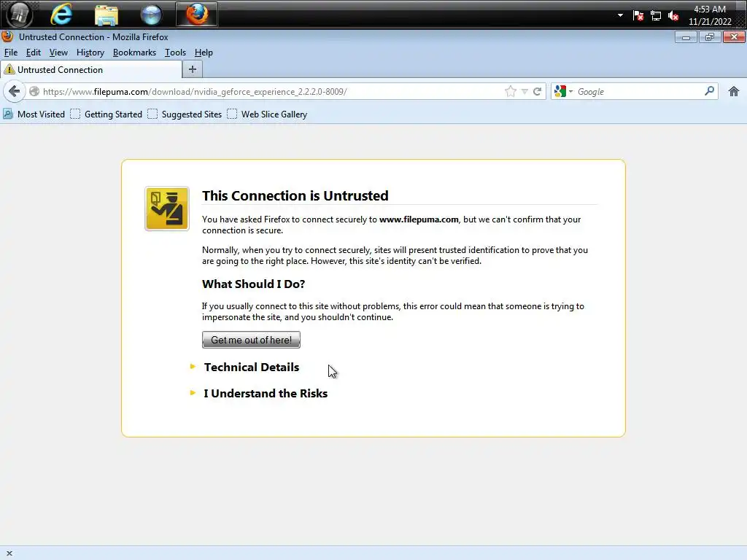
Task: Open the Edit menu
Action: coord(34,52)
